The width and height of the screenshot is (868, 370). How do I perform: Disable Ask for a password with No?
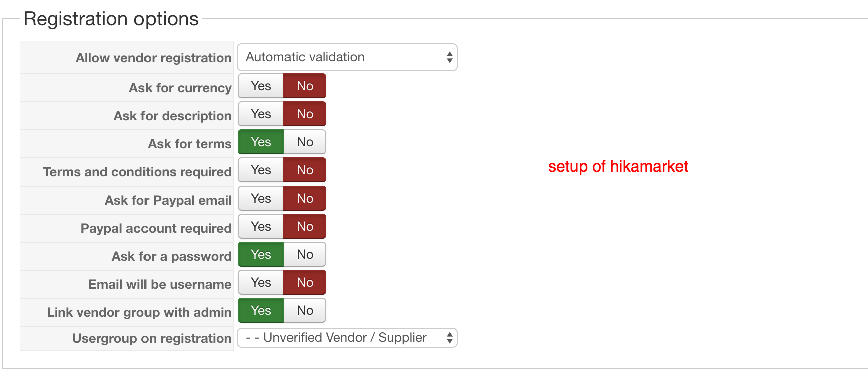(305, 255)
